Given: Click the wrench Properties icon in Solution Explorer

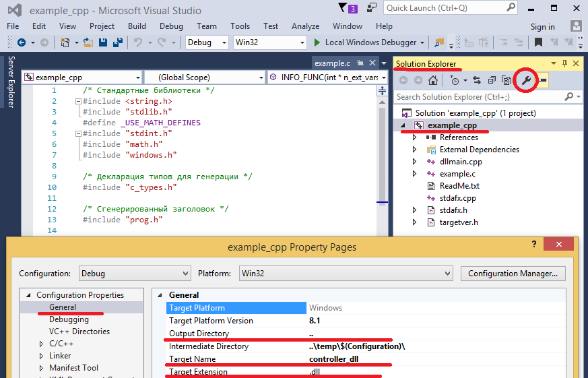Looking at the screenshot, I should [527, 81].
